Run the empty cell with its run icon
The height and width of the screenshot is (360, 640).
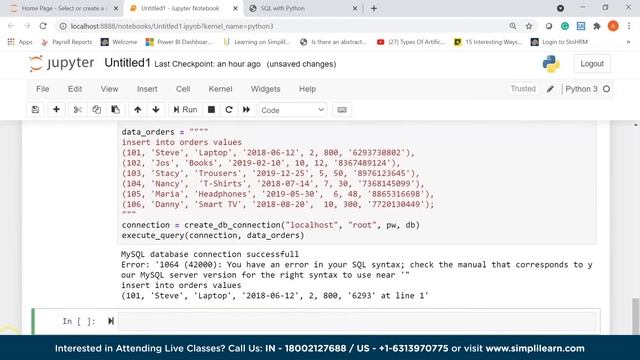(x=111, y=321)
